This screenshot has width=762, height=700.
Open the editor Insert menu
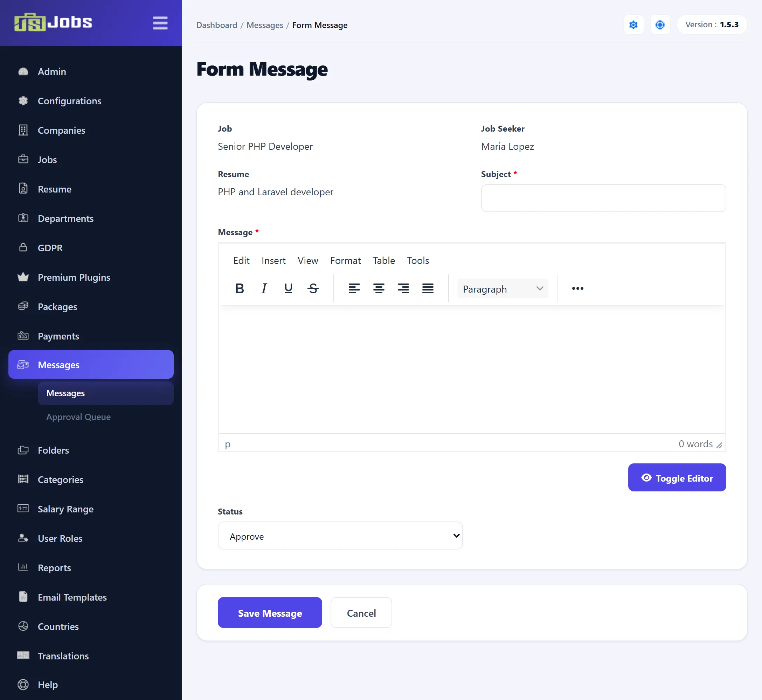(x=273, y=261)
